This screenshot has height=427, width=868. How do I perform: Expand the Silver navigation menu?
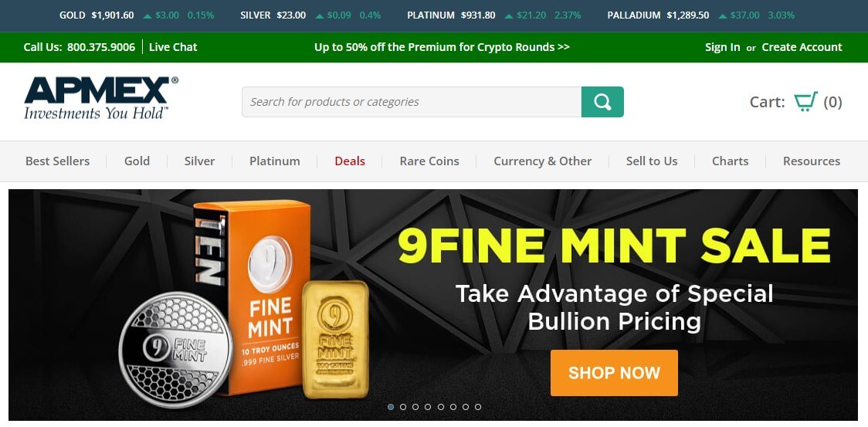point(199,161)
